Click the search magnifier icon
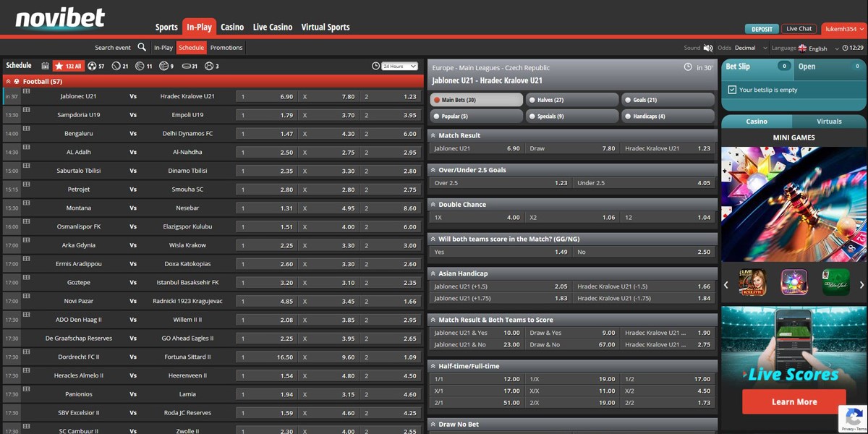 point(142,48)
